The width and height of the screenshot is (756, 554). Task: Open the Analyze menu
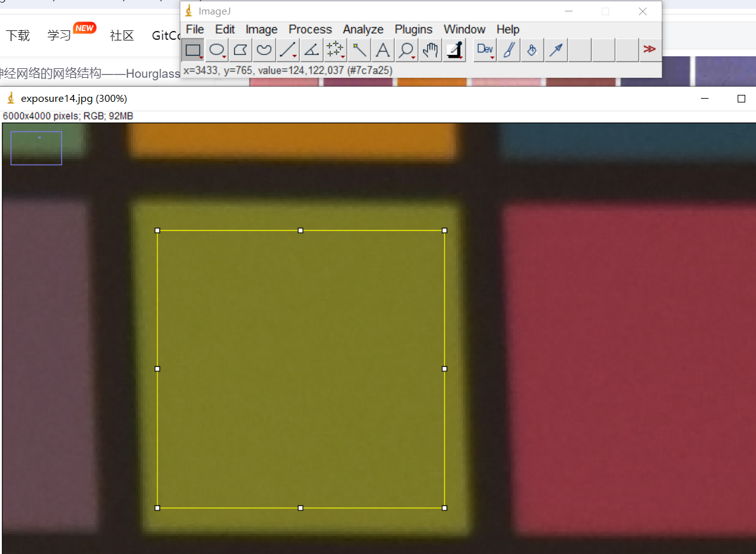363,29
